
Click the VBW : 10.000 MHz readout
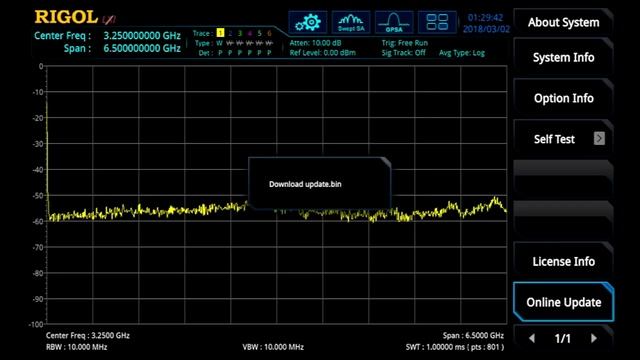pos(273,347)
